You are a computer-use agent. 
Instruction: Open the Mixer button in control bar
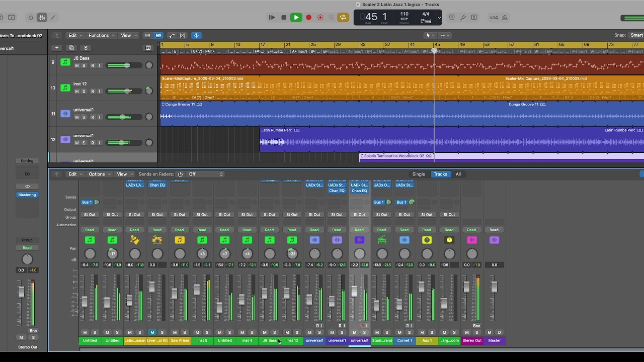[x=42, y=18]
